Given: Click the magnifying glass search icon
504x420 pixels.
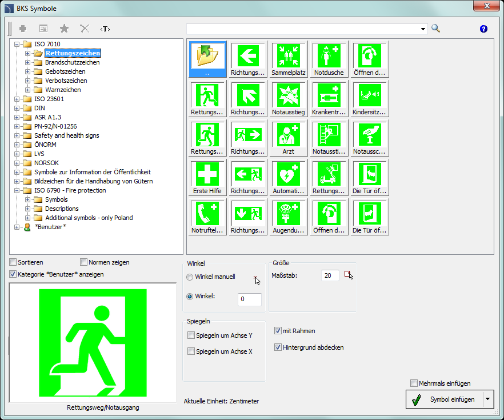Looking at the screenshot, I should coord(435,29).
